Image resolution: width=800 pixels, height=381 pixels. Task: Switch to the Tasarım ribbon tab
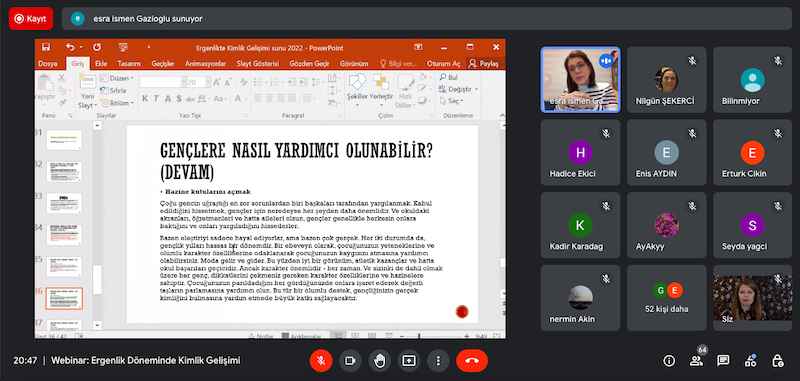pos(129,64)
